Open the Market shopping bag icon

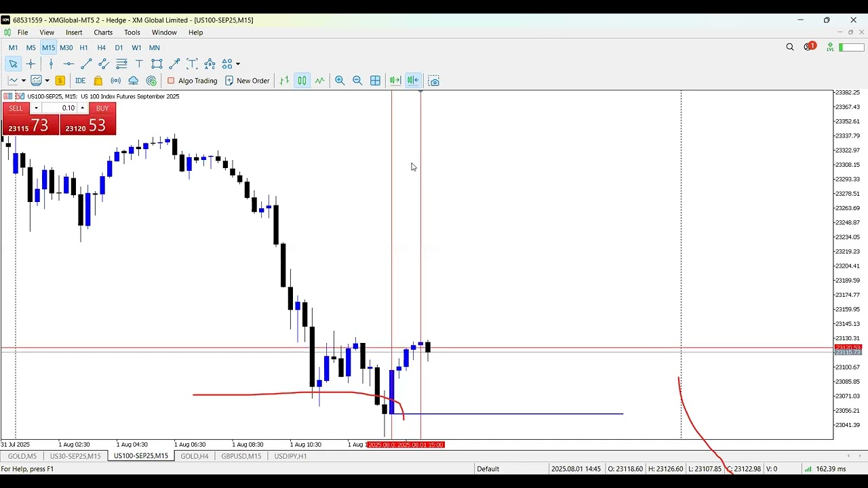[x=98, y=81]
